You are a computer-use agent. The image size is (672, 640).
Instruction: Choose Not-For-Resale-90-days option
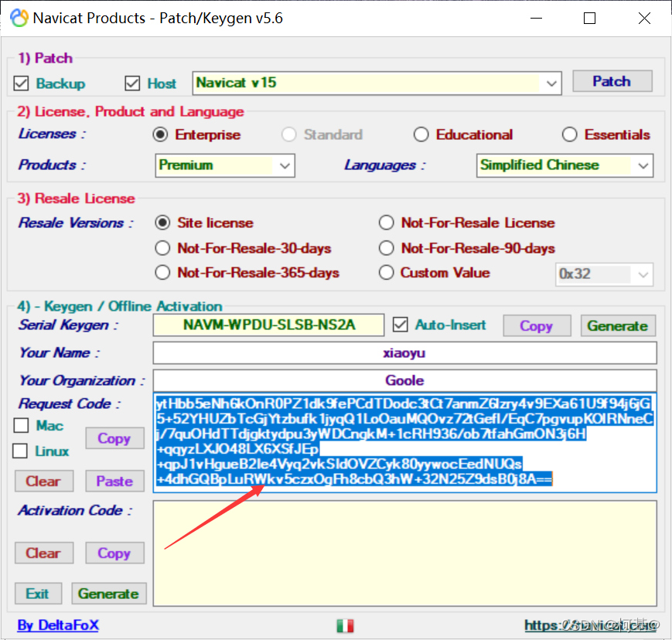pyautogui.click(x=386, y=248)
